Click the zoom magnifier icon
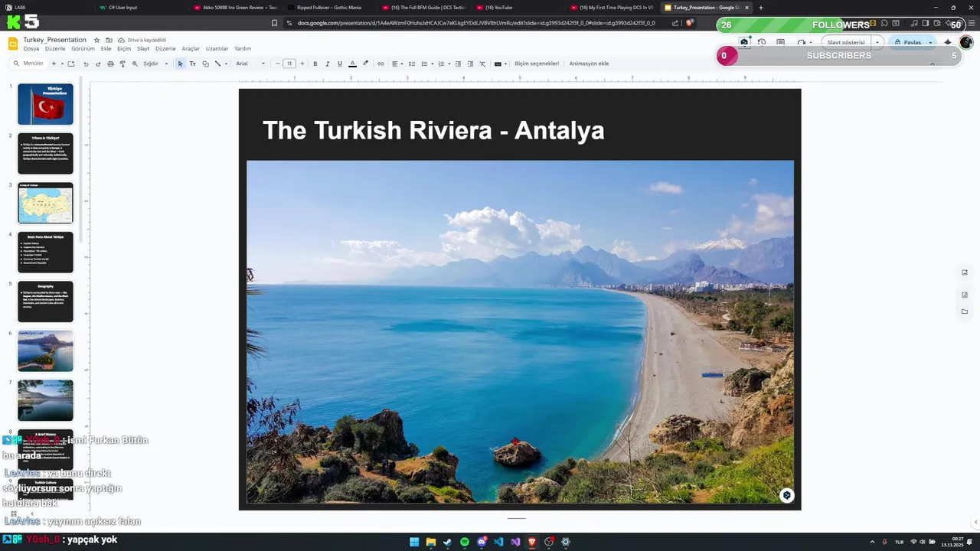The width and height of the screenshot is (980, 551). coord(135,64)
